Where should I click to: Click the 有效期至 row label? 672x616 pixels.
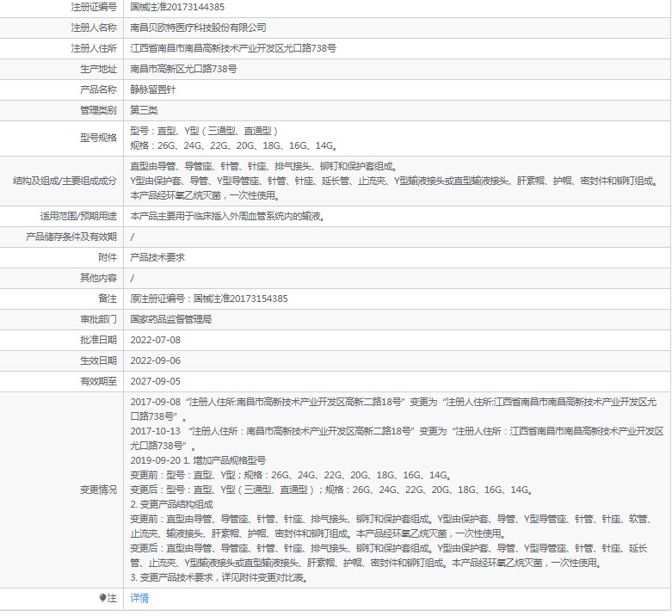[x=98, y=381]
